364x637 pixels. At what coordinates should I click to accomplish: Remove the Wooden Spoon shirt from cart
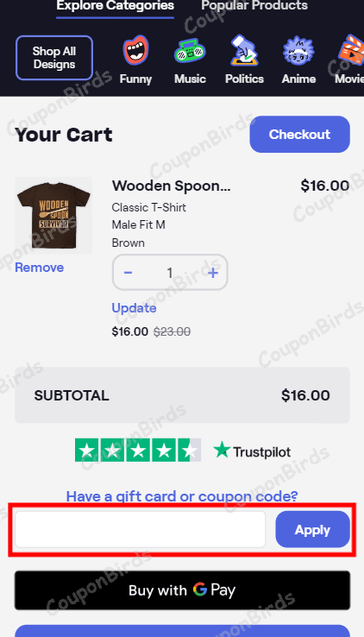(x=40, y=268)
